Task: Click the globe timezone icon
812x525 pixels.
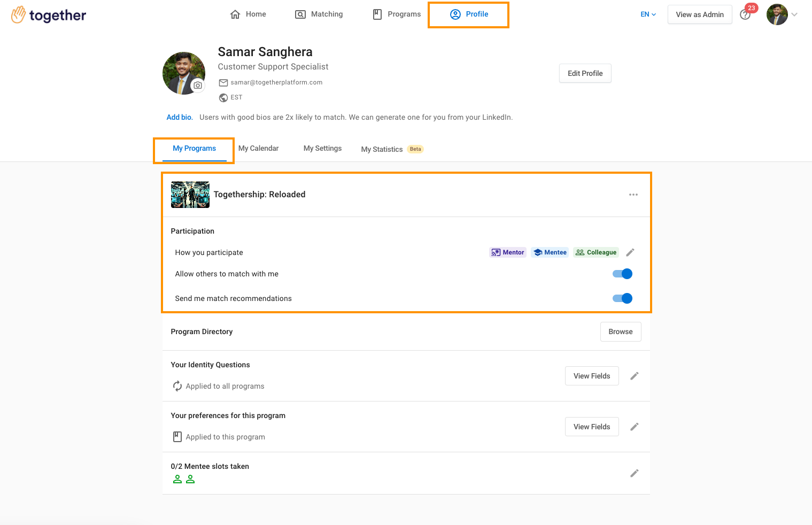Action: (223, 98)
